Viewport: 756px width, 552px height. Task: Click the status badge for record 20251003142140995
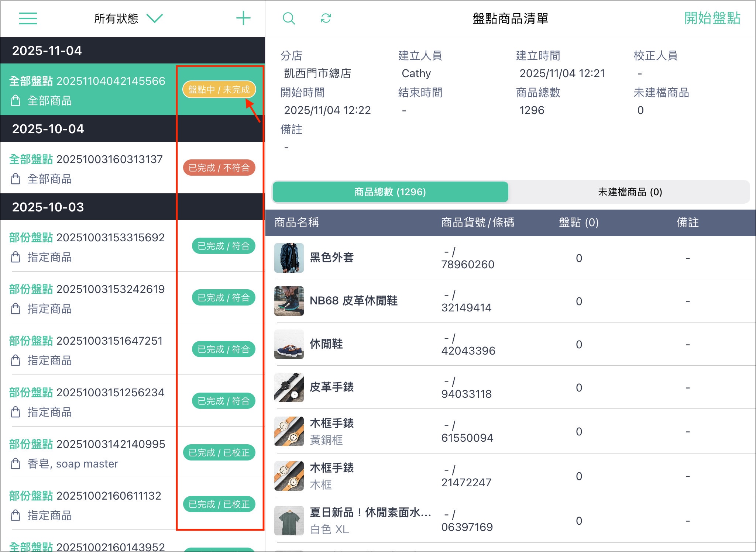coord(219,453)
